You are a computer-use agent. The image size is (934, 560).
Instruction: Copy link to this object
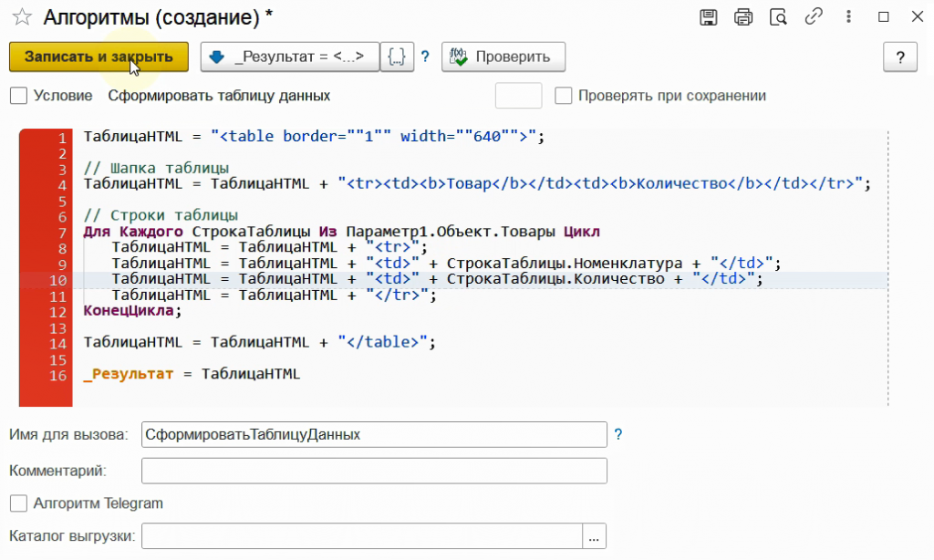tap(813, 16)
